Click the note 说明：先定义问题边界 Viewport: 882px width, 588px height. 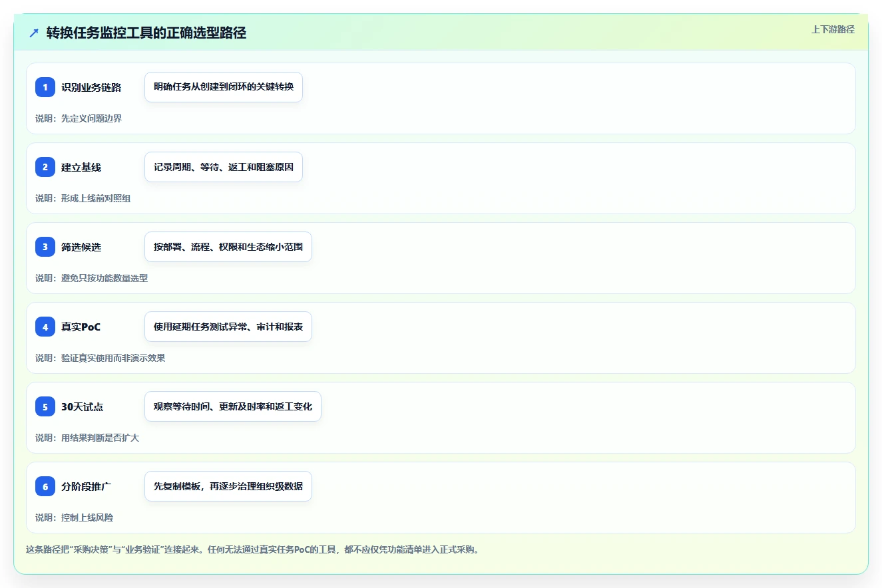click(79, 118)
